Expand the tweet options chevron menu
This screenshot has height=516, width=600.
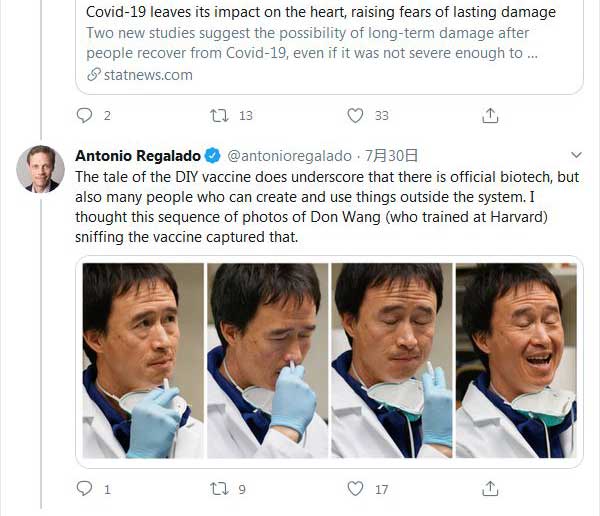point(576,156)
